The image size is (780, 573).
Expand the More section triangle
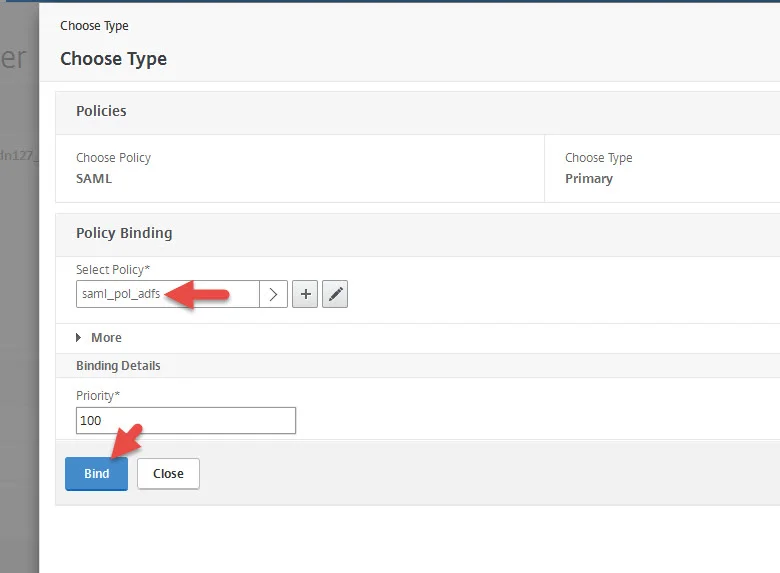coord(79,338)
